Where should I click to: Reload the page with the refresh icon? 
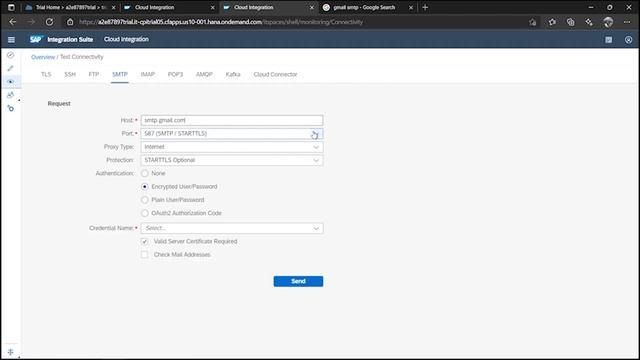[x=49, y=22]
